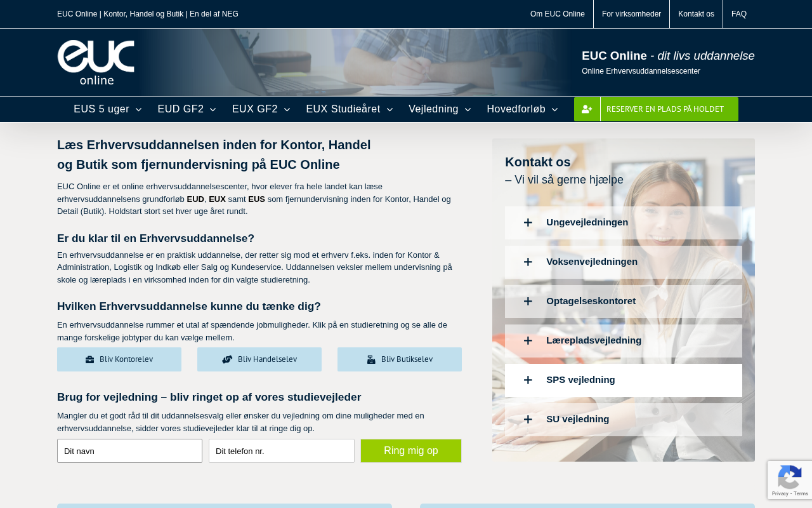Click the reCAPTCHA Terms link
This screenshot has height=508, width=812.
coord(801,493)
